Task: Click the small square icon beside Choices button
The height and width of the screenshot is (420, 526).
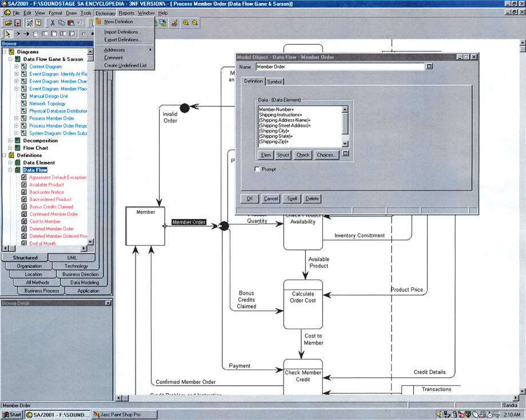Action: (346, 154)
